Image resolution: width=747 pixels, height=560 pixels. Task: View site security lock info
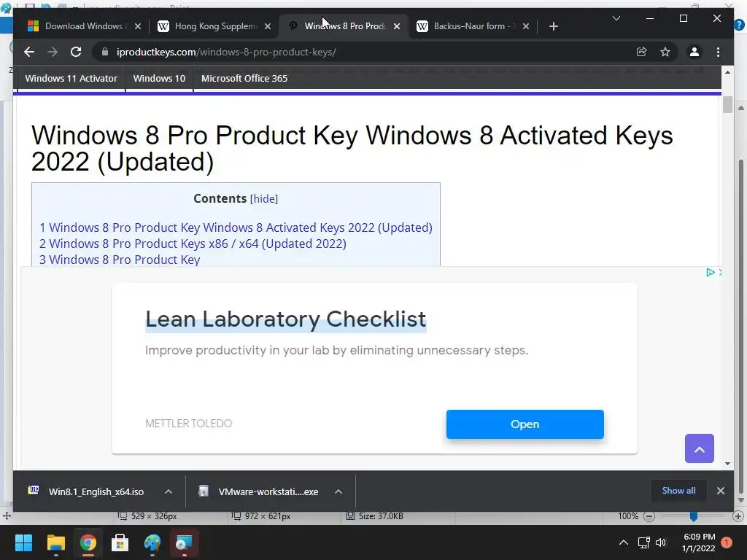pos(105,52)
